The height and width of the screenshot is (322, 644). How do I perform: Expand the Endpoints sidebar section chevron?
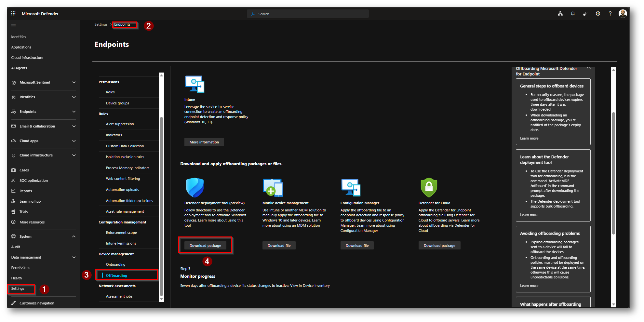tap(74, 112)
